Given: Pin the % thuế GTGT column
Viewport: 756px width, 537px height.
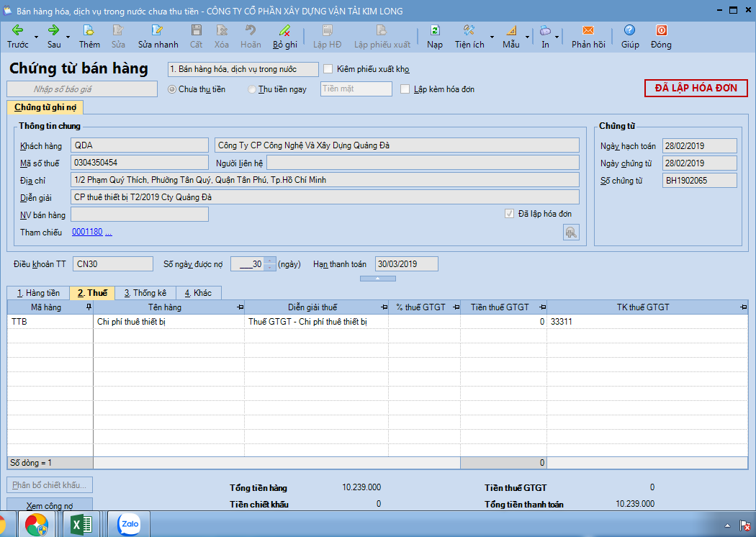Looking at the screenshot, I should [456, 307].
